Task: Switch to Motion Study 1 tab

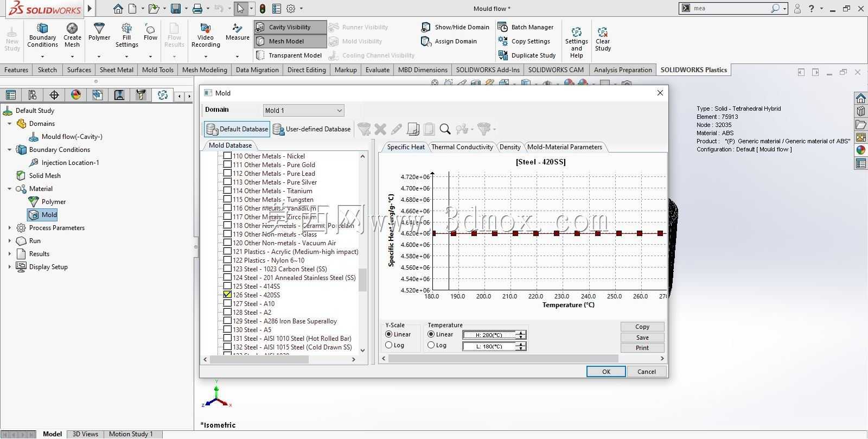Action: click(x=131, y=434)
